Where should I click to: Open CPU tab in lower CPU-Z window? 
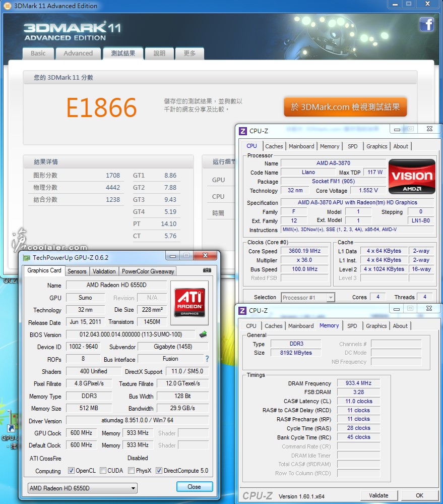[251, 326]
